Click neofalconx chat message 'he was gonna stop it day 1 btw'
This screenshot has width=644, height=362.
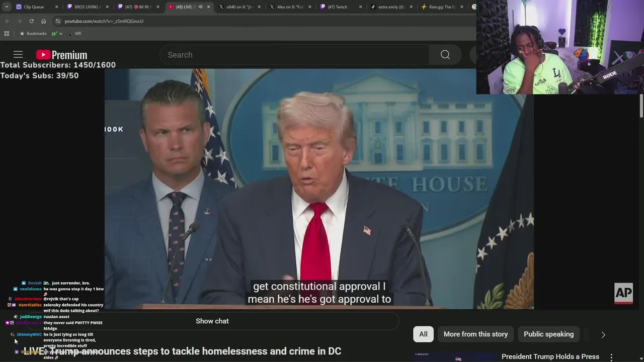(73, 289)
